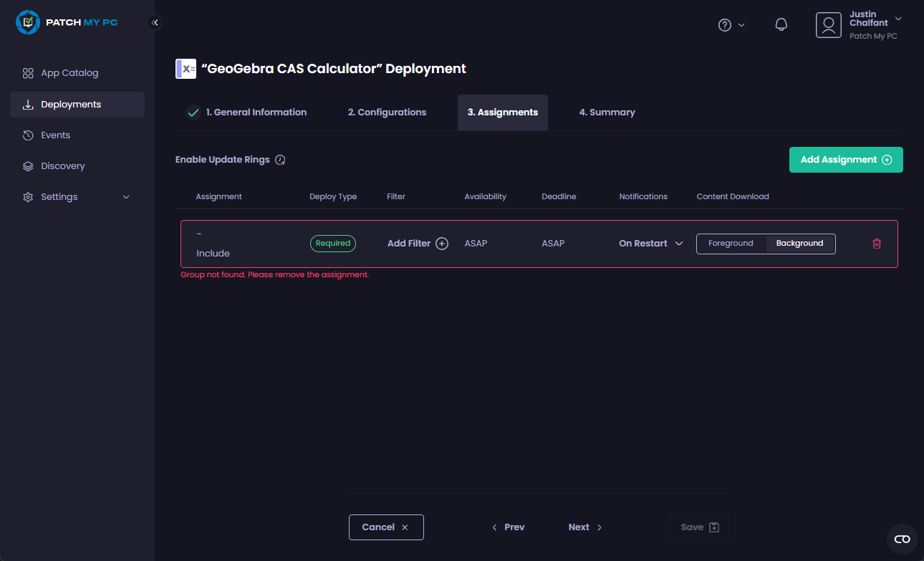Image resolution: width=924 pixels, height=561 pixels.
Task: Click the GeoGebra CAS Calculator app icon
Action: (x=186, y=69)
